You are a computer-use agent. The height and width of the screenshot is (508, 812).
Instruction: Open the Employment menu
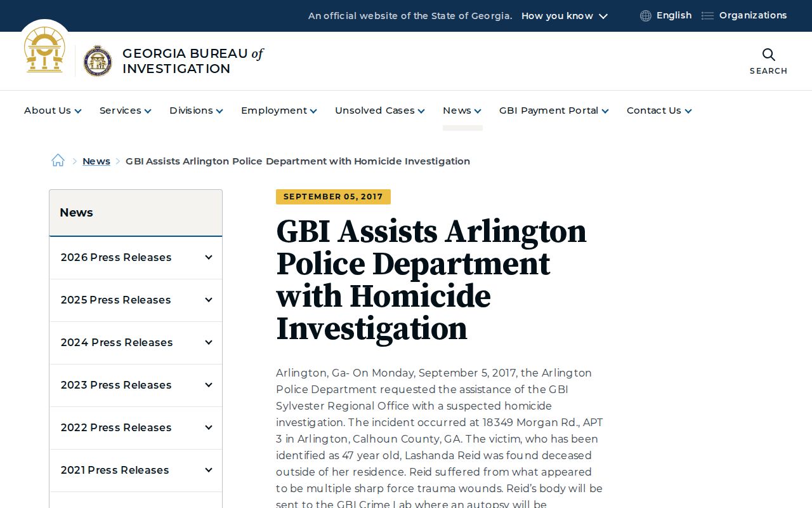279,110
